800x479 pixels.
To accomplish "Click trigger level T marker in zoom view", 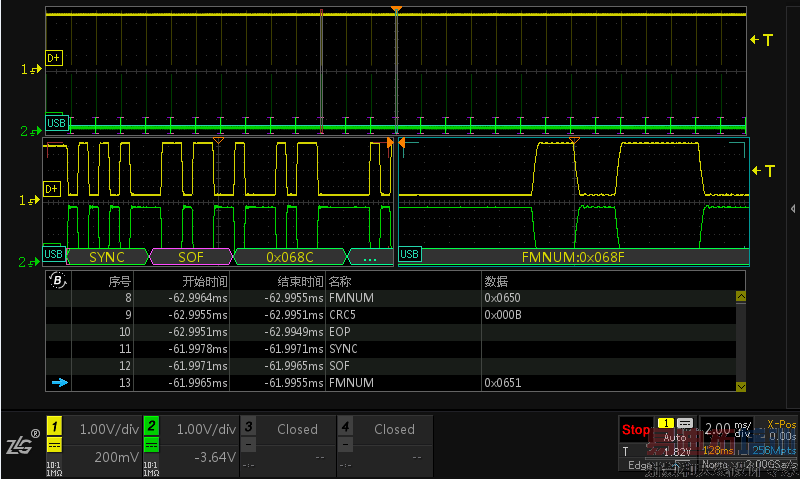I will point(764,171).
